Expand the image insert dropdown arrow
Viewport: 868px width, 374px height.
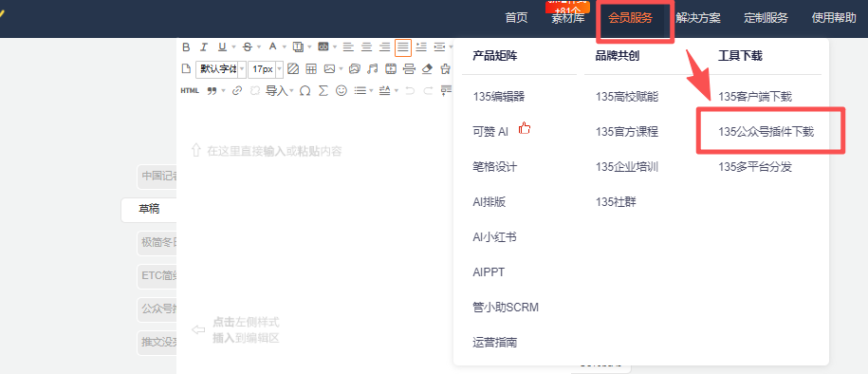pos(341,68)
